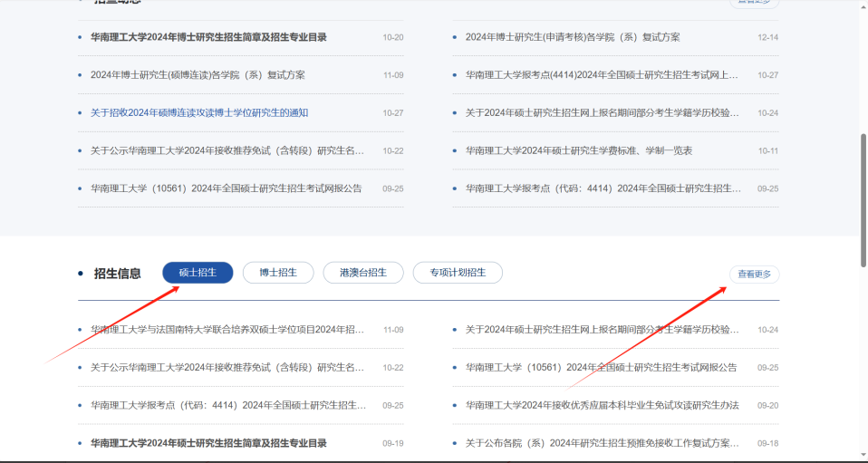
Task: Switch to the 博士招生 tab
Action: (x=278, y=273)
